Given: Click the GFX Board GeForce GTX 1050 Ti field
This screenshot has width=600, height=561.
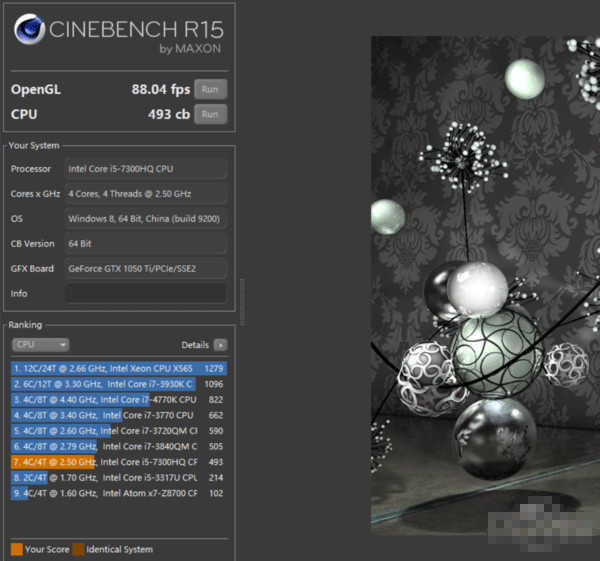Looking at the screenshot, I should pos(145,268).
